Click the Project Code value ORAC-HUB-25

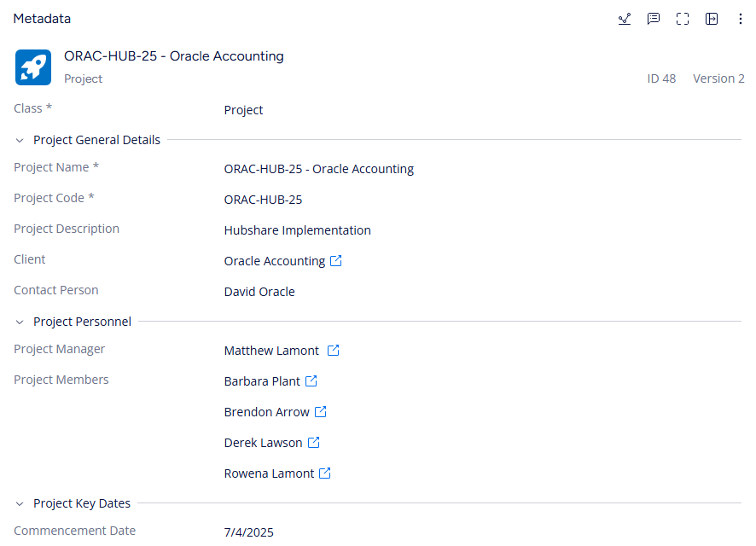click(x=264, y=200)
